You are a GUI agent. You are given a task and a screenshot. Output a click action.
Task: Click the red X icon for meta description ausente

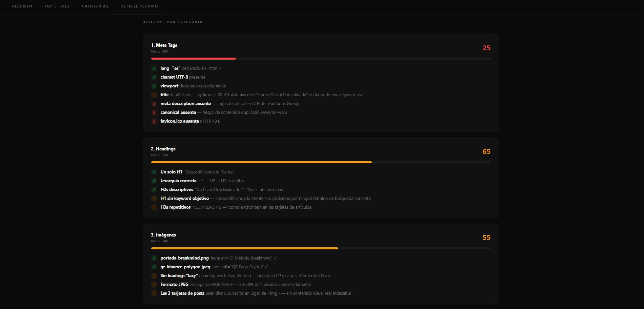pyautogui.click(x=154, y=104)
